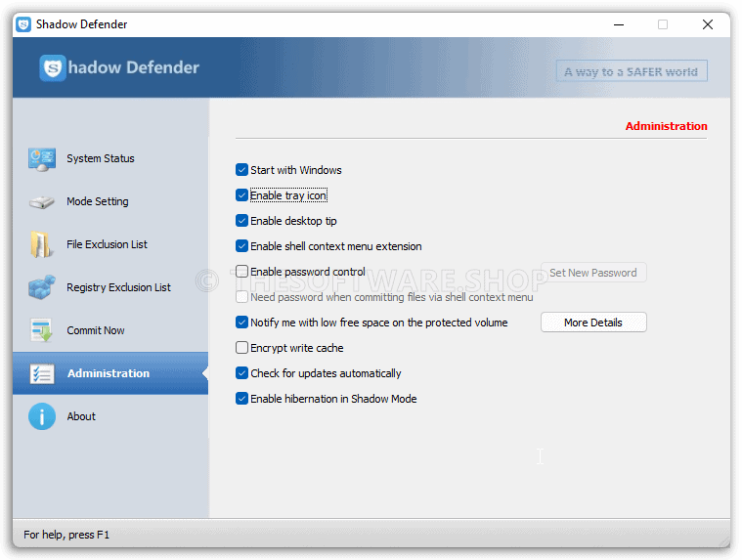Check Enable password control
This screenshot has width=742, height=560.
tap(241, 272)
